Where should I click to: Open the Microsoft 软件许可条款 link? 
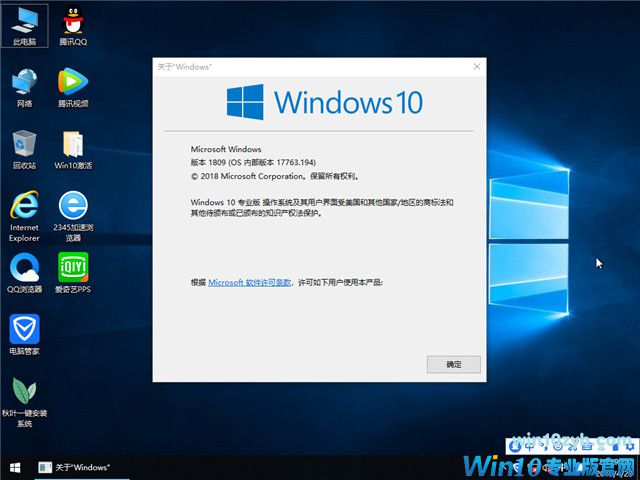pos(250,283)
